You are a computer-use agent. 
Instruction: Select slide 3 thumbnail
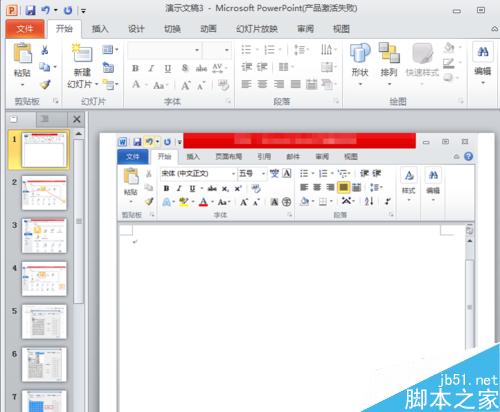[44, 236]
